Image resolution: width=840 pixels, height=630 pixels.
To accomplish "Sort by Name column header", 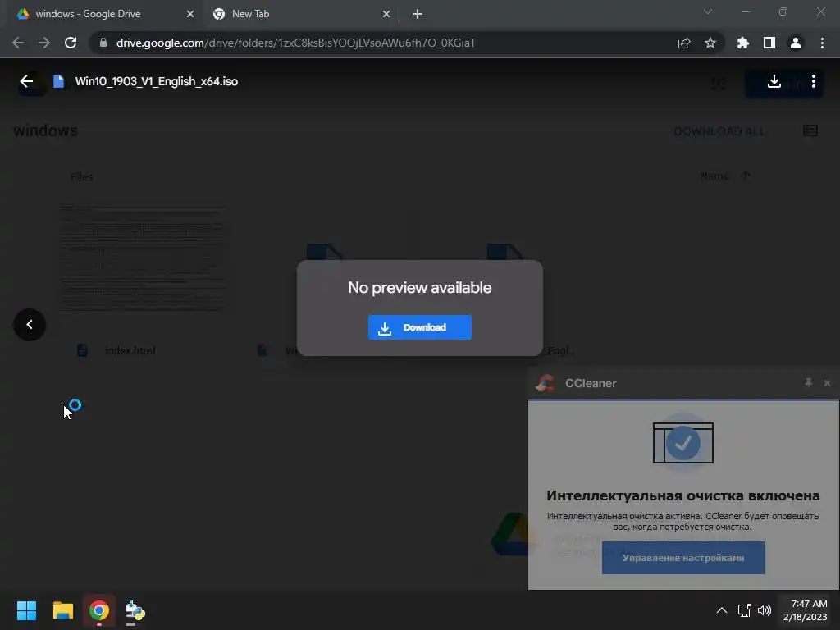I will tap(714, 176).
